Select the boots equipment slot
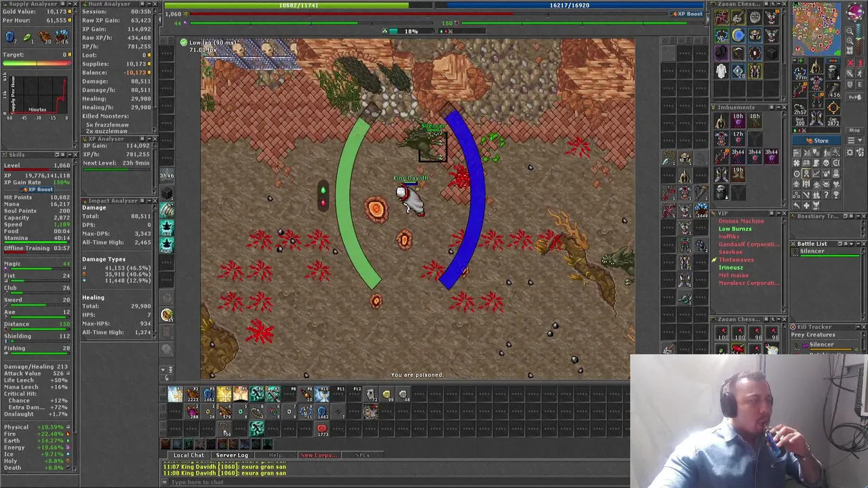This screenshot has width=868, height=488. (x=816, y=117)
